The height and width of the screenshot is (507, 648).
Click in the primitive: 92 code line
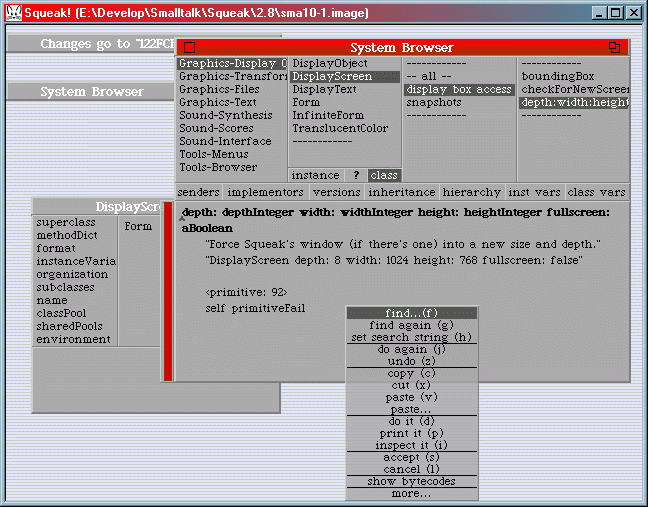pyautogui.click(x=246, y=292)
